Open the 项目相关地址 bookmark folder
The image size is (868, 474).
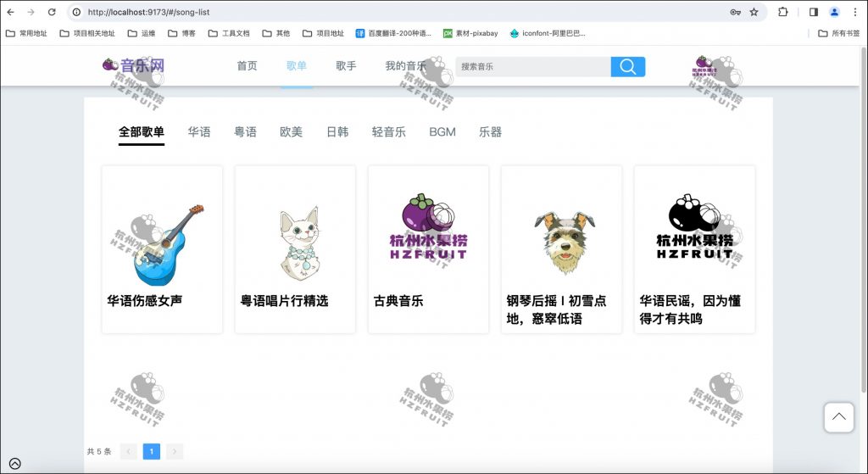(87, 33)
